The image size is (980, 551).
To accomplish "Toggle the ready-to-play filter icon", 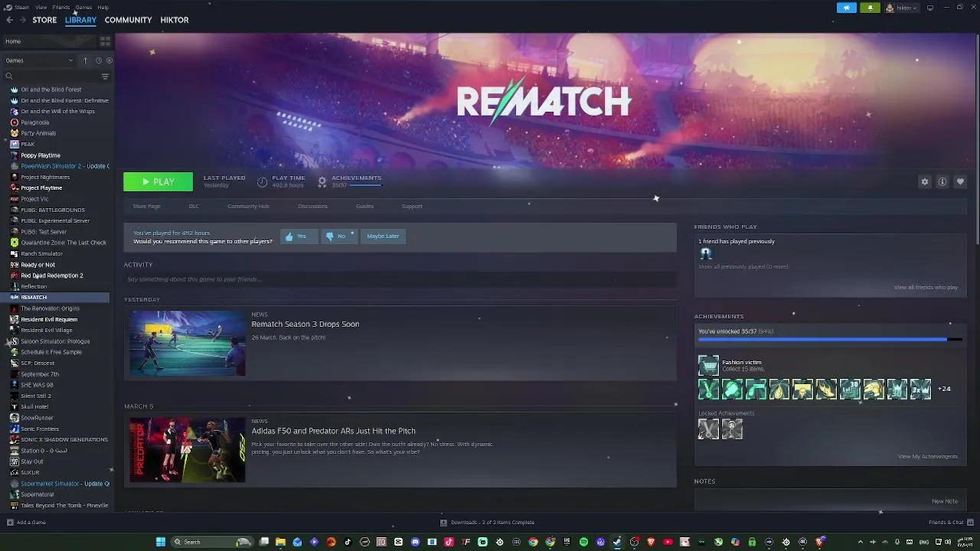I will pyautogui.click(x=109, y=60).
